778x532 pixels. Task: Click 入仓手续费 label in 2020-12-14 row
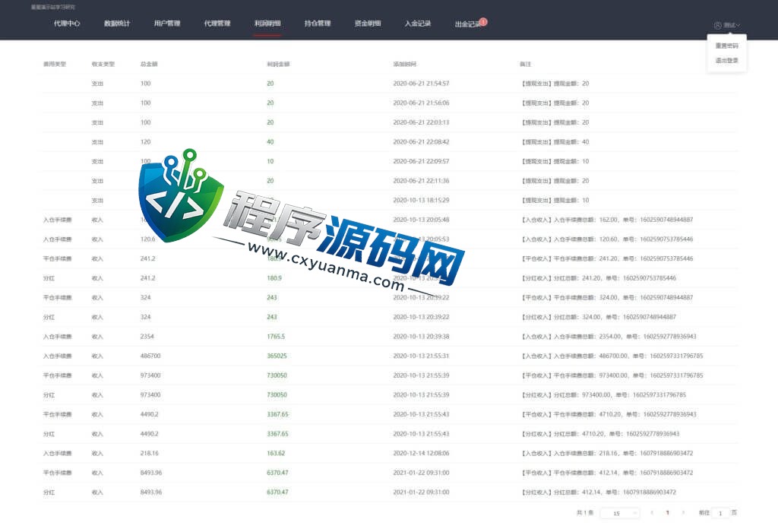[58, 453]
